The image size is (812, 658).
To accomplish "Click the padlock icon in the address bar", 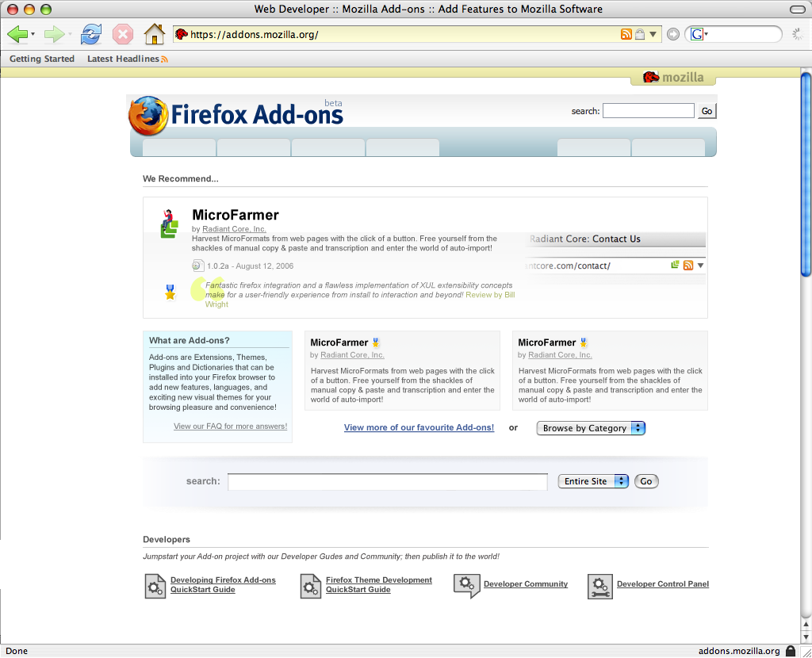I will coord(640,34).
